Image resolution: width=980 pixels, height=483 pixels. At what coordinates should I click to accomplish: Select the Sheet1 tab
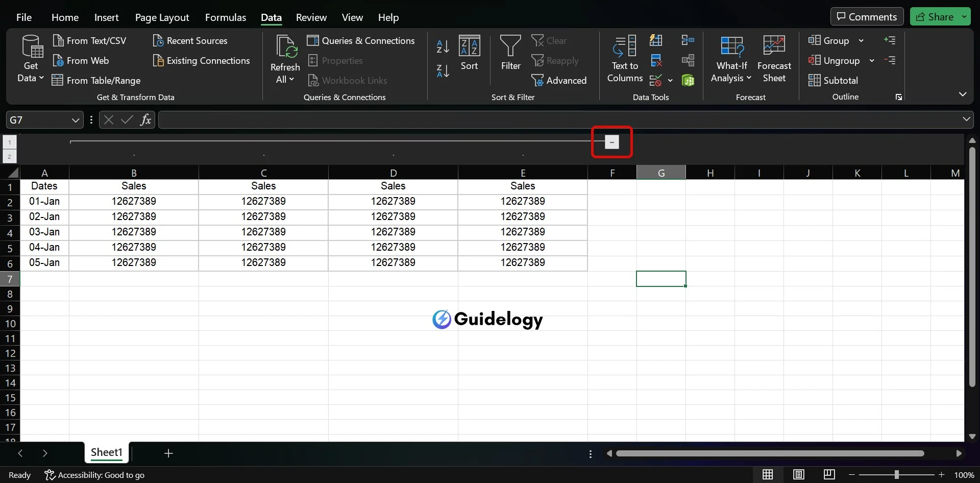[106, 452]
